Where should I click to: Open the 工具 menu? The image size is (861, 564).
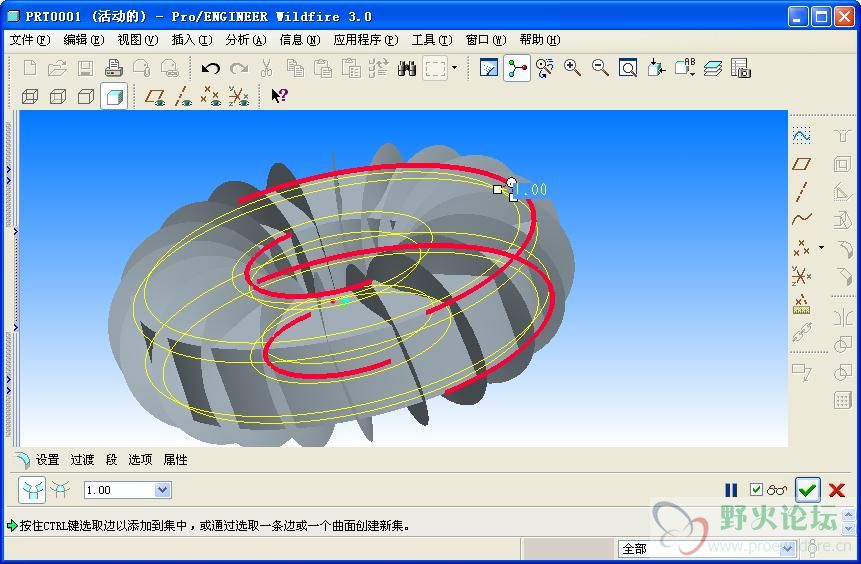[x=432, y=40]
